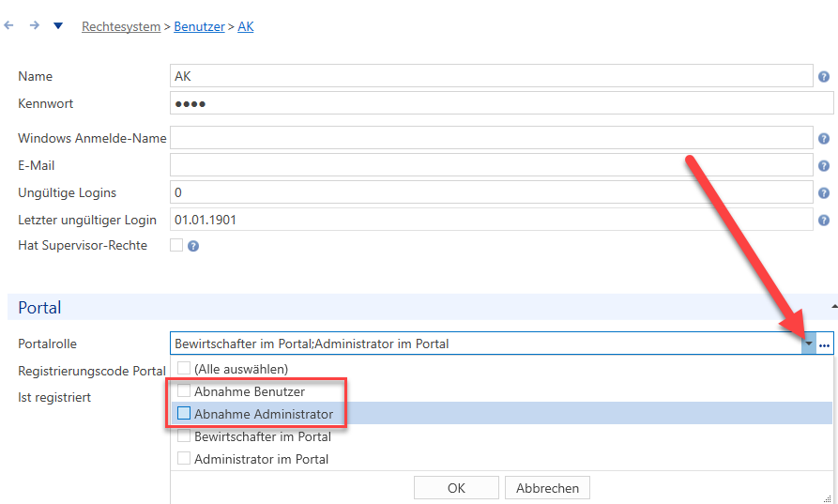Collapse the Portal section
The width and height of the screenshot is (838, 504).
(x=834, y=307)
